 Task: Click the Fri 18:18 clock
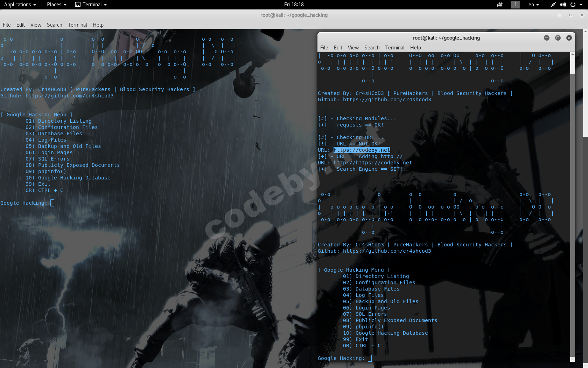point(294,5)
